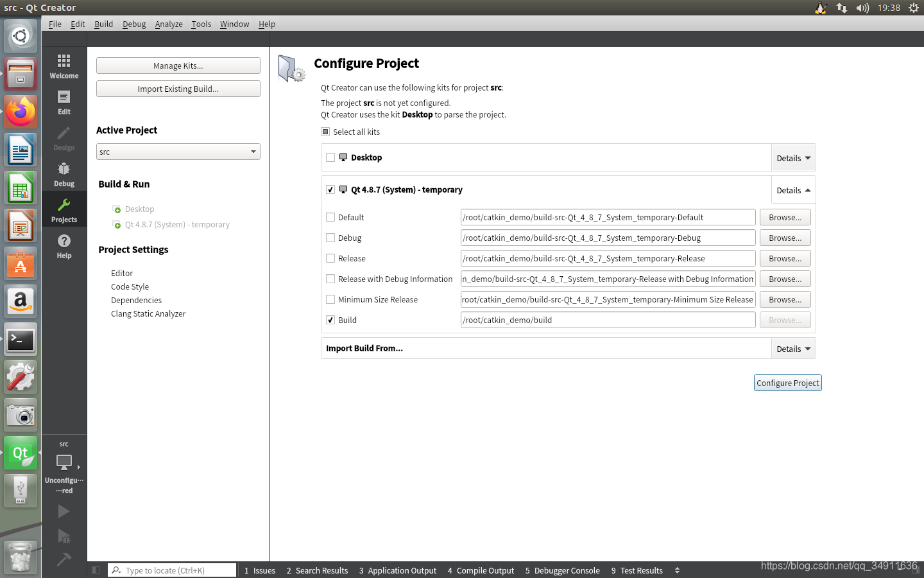Open the Analyze menu
The width and height of the screenshot is (924, 578).
point(169,24)
